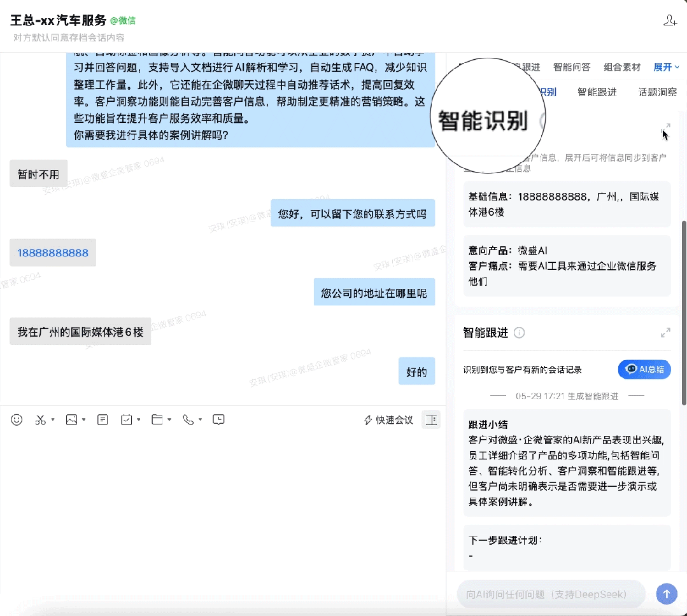Start a call via the phone icon
Image resolution: width=687 pixels, height=616 pixels.
188,419
